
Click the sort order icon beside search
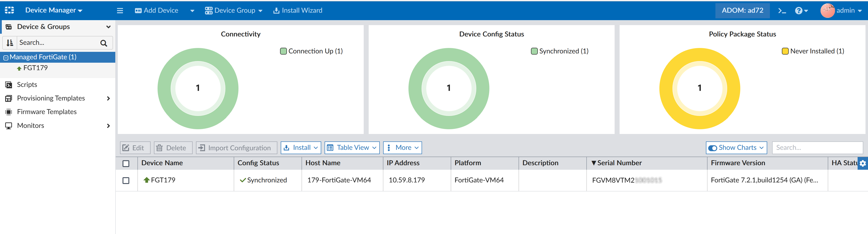point(10,43)
